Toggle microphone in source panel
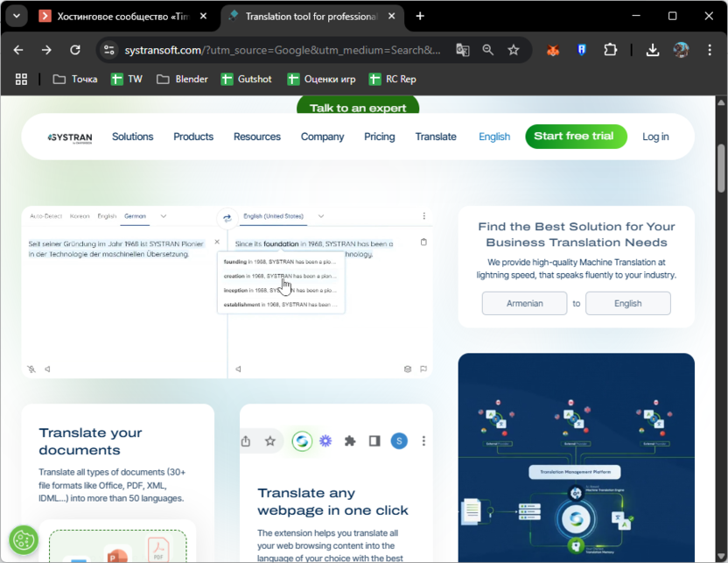Screen dimensions: 728x563 tap(31, 369)
